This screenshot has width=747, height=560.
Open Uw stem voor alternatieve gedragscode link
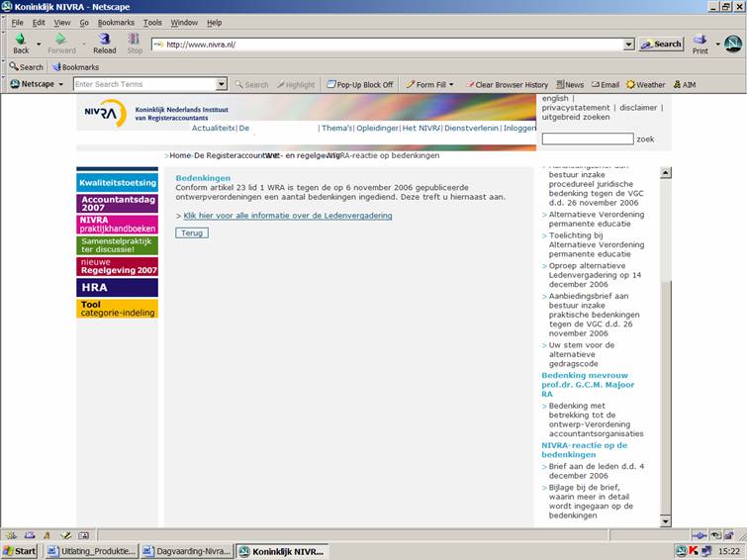(581, 354)
